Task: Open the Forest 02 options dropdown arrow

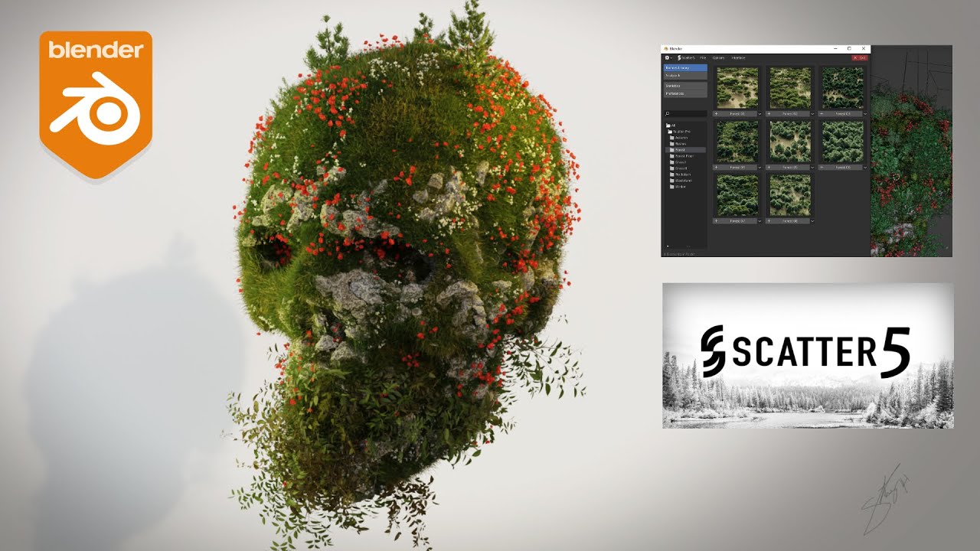Action: (812, 114)
